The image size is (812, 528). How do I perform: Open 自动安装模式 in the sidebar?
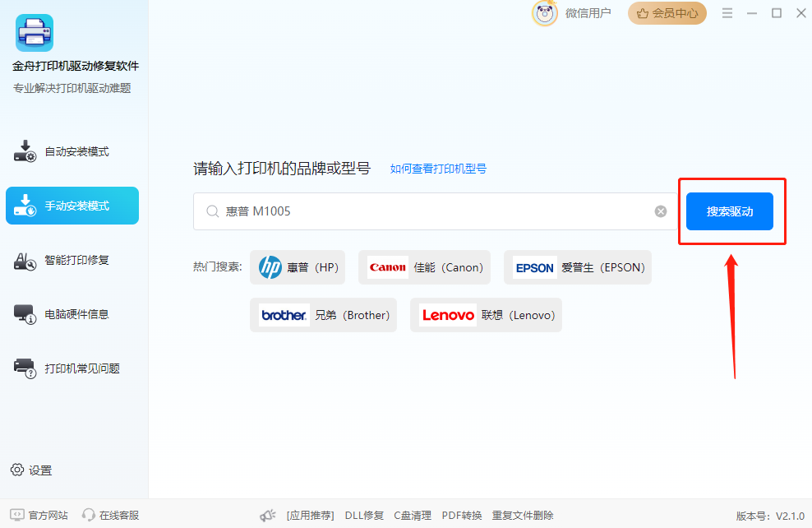(x=72, y=151)
